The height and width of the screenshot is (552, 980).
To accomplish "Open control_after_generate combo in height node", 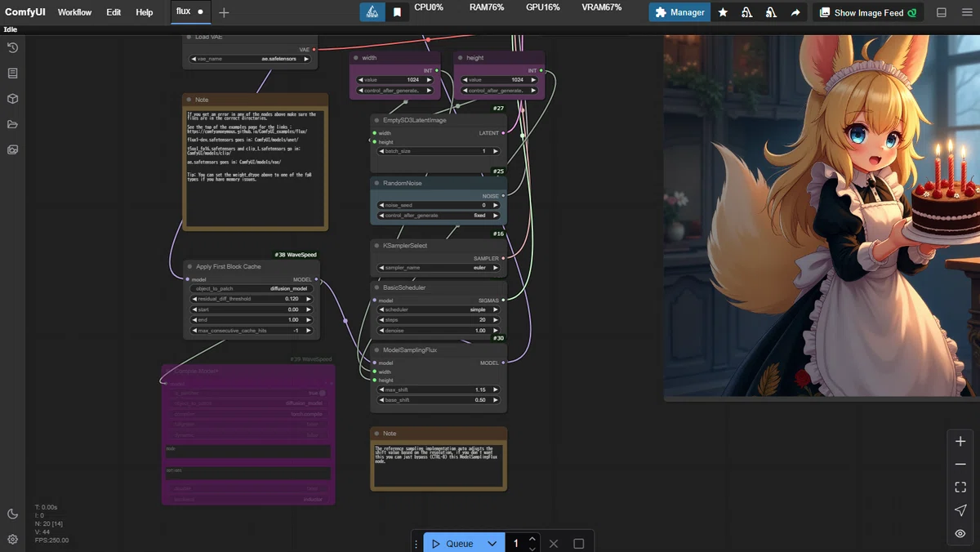I will point(500,91).
